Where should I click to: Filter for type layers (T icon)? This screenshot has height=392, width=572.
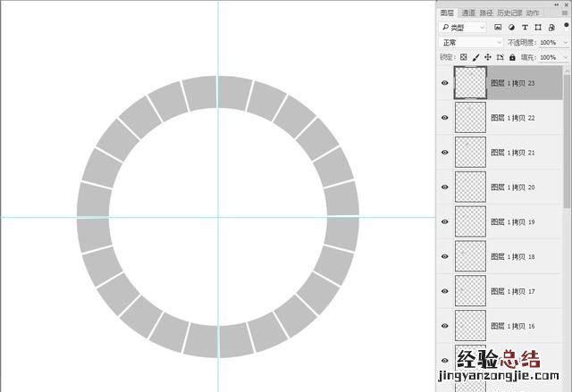tap(525, 28)
